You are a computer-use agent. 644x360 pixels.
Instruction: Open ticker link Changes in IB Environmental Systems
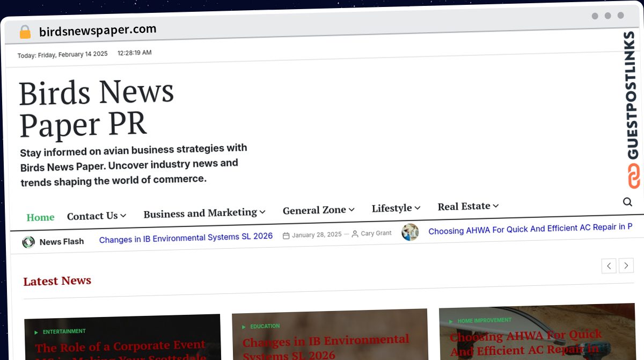tap(186, 237)
